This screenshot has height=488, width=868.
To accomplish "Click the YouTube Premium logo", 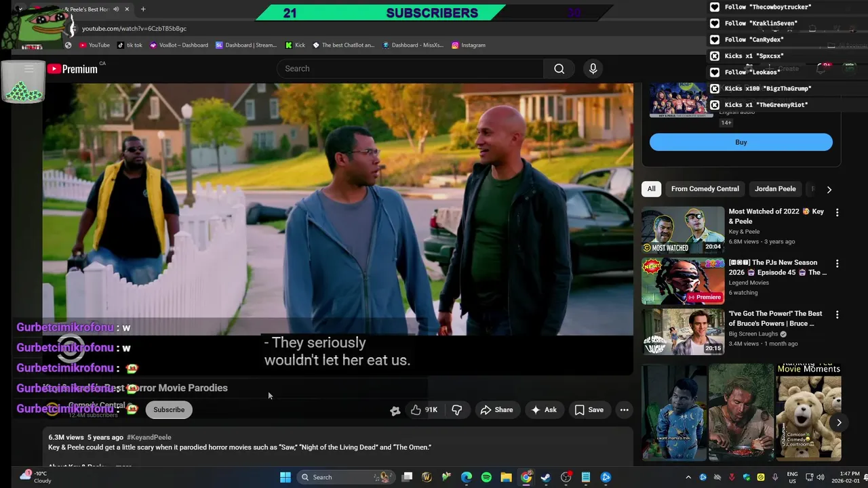I will 73,68.
